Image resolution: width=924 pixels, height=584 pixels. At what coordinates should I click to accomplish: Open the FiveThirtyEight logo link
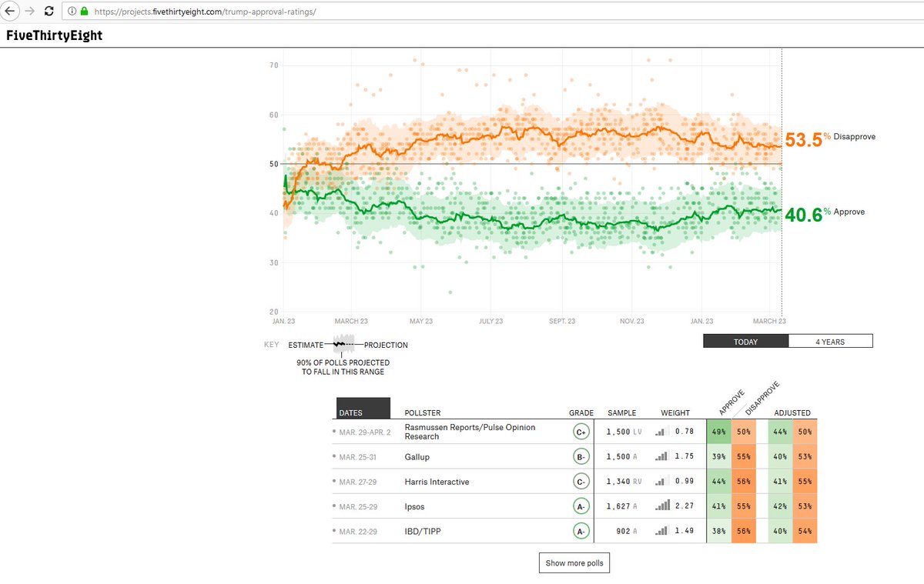54,35
